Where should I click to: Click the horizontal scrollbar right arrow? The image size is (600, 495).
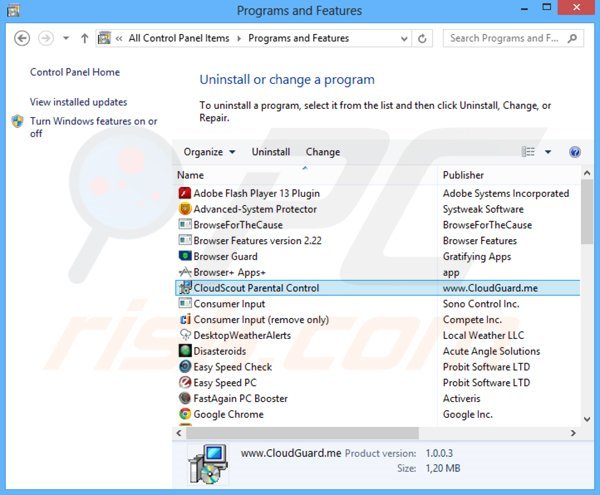pos(573,433)
